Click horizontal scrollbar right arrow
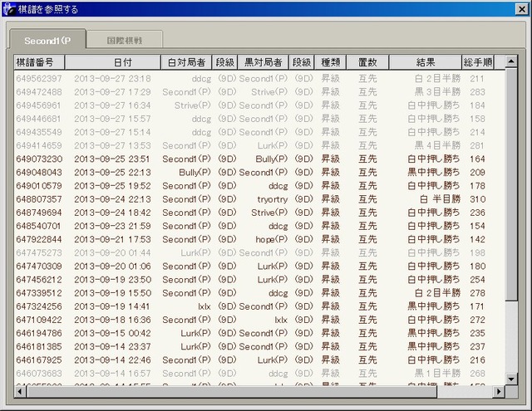The width and height of the screenshot is (532, 411). coord(499,392)
